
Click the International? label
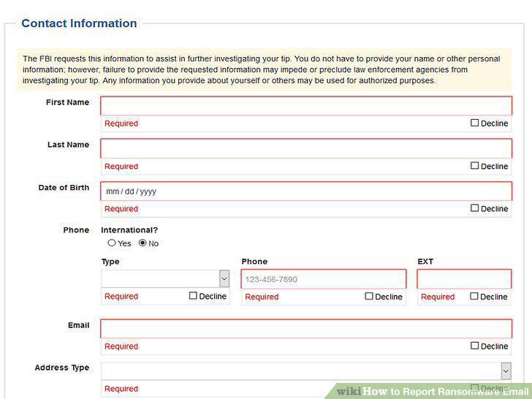coord(129,230)
